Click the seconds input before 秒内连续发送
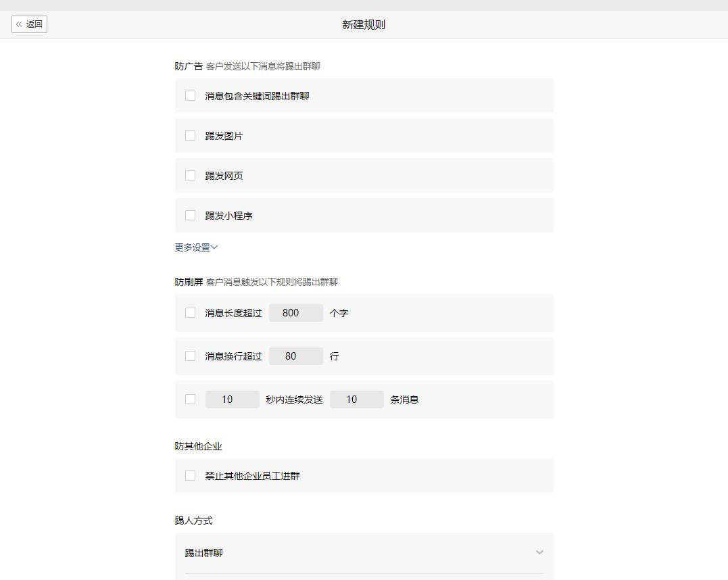 232,399
